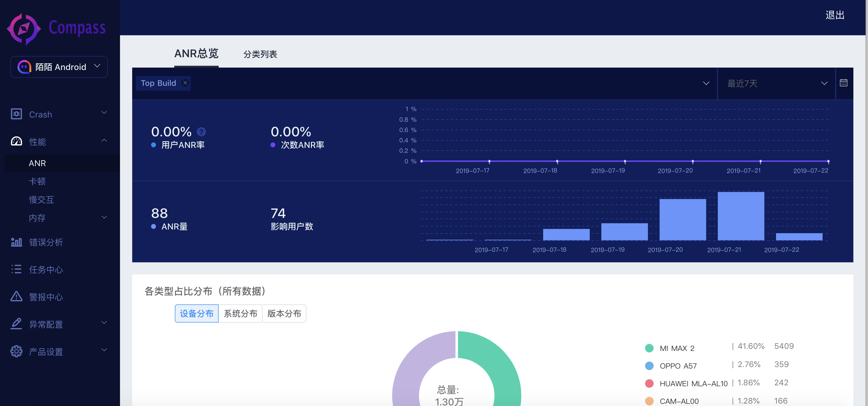Click 退出 to log out
Screen dimensions: 868x406
[834, 15]
